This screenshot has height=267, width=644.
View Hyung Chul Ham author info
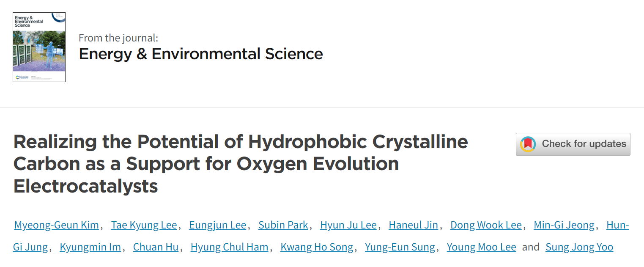coord(229,247)
